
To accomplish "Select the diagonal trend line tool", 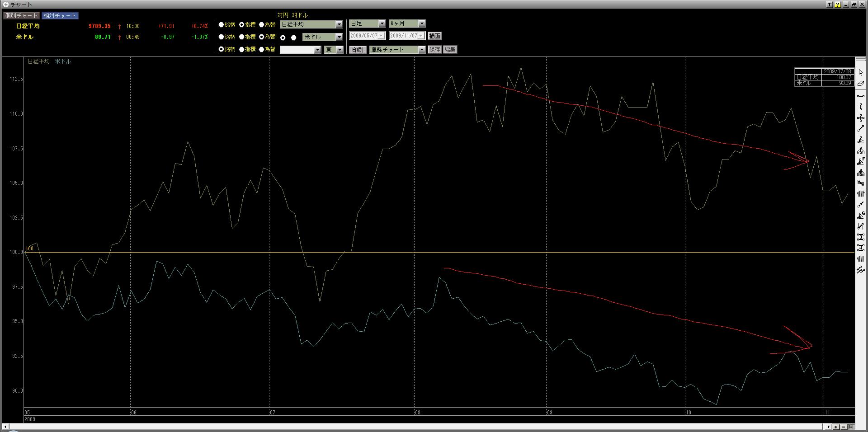I will pyautogui.click(x=860, y=129).
